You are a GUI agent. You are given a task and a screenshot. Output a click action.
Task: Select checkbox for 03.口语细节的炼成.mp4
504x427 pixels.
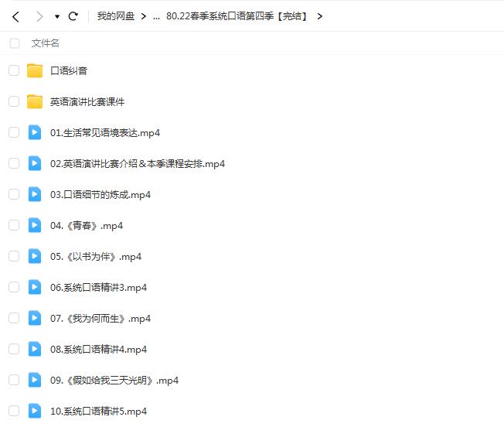14,194
